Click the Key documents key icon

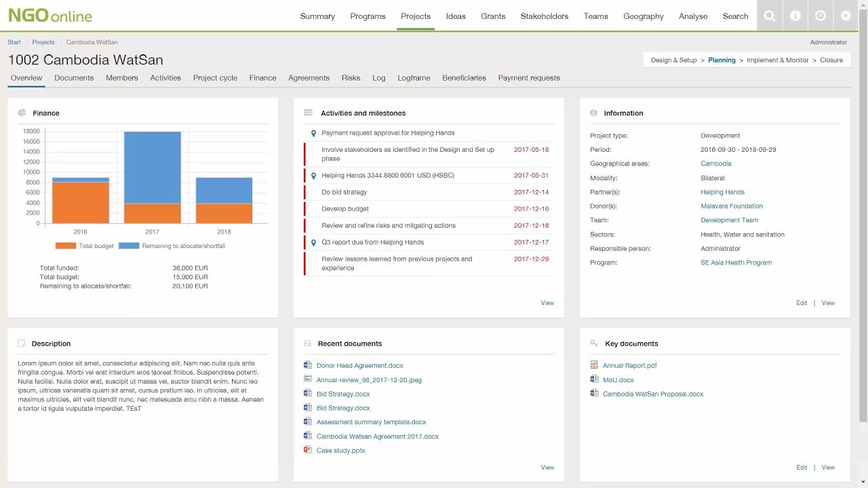coord(594,344)
